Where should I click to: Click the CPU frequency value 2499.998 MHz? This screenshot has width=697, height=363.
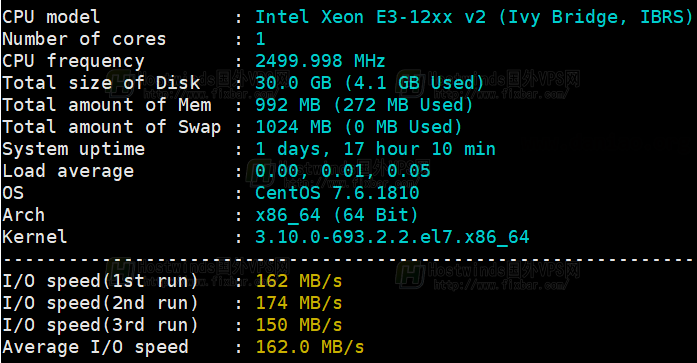pos(320,61)
